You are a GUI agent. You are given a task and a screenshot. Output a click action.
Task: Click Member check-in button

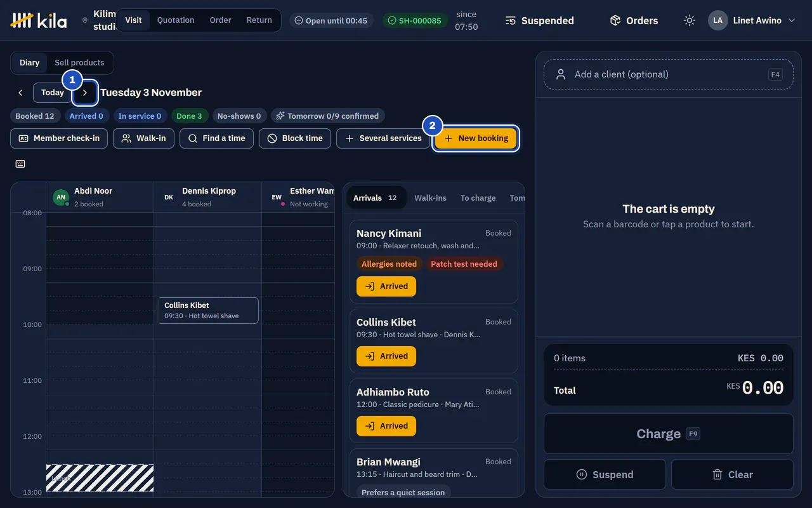(x=59, y=138)
